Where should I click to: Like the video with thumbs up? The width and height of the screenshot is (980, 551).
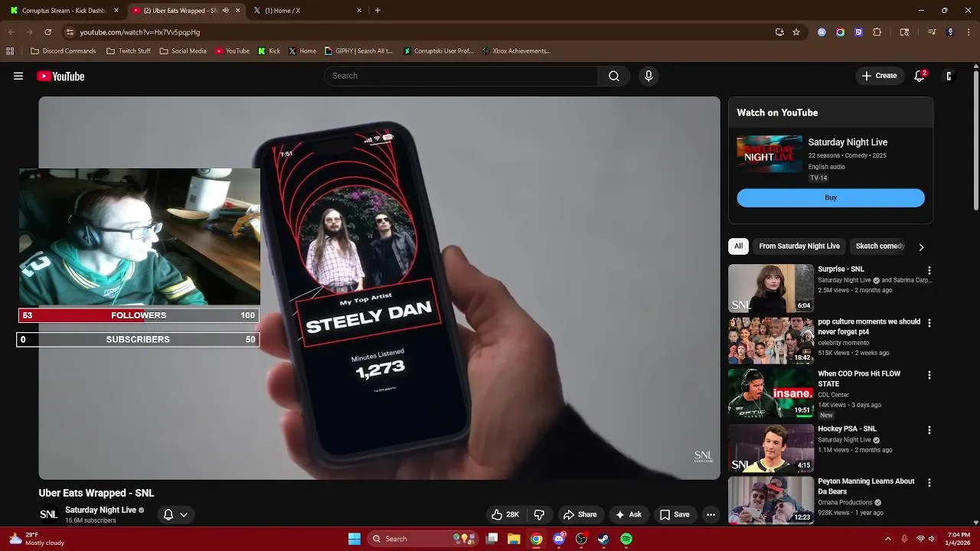(505, 515)
